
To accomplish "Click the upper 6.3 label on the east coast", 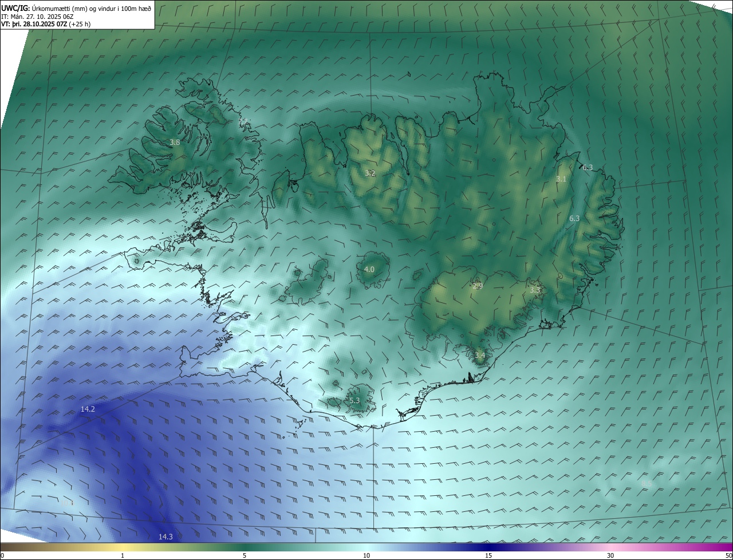I will 588,167.
